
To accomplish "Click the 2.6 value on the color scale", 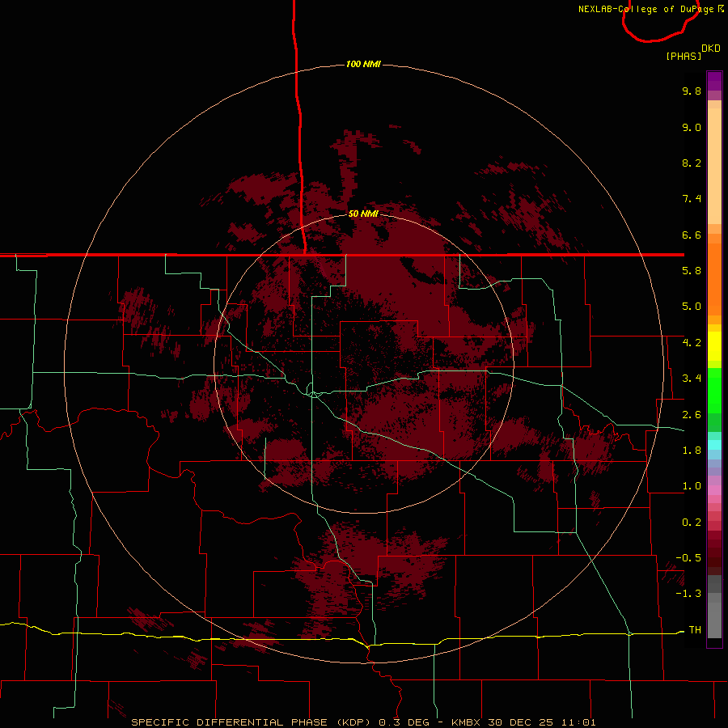I will pos(692,415).
